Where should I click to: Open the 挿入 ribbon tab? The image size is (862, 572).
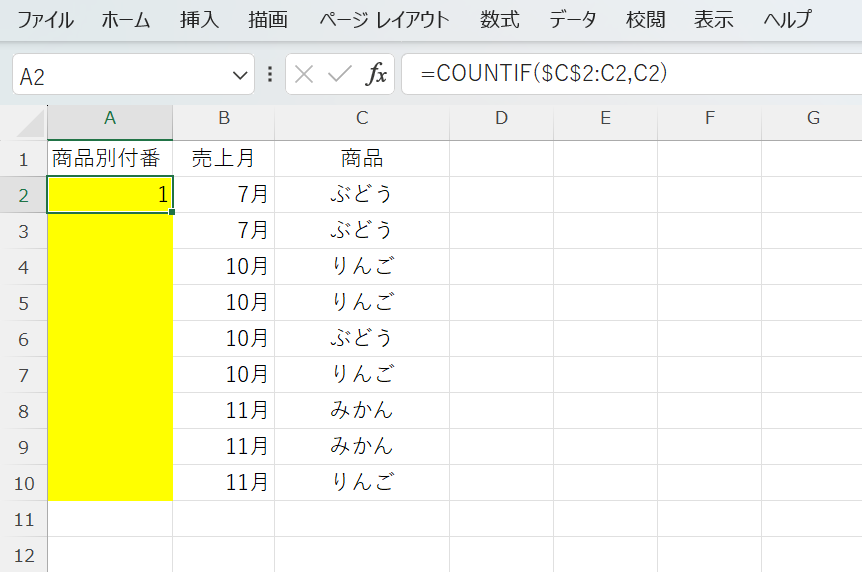pos(199,20)
